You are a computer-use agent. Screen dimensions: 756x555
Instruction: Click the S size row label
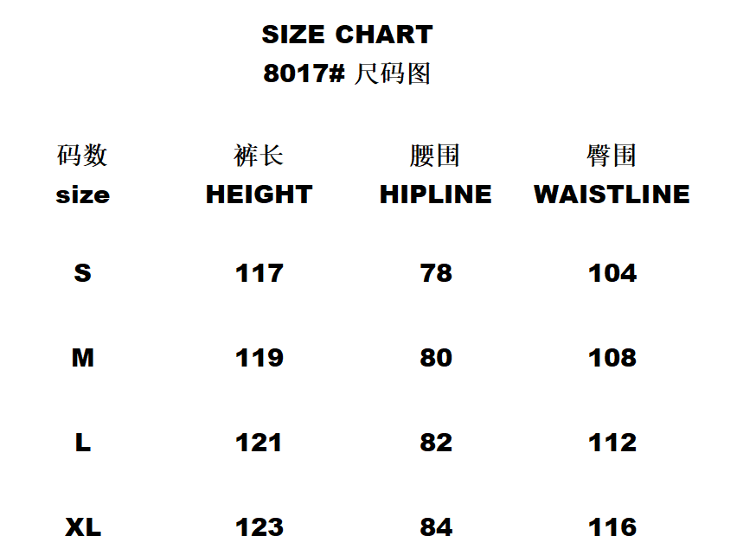tap(82, 273)
